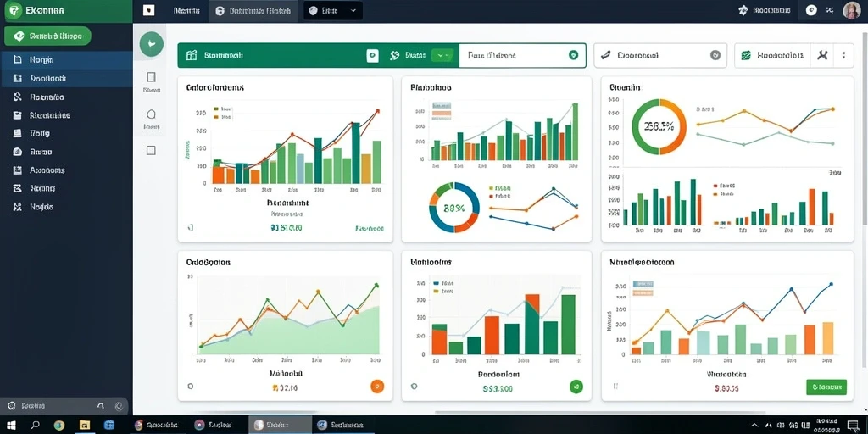The width and height of the screenshot is (868, 434).
Task: Click the green circular button atop the icon strip
Action: tap(151, 44)
